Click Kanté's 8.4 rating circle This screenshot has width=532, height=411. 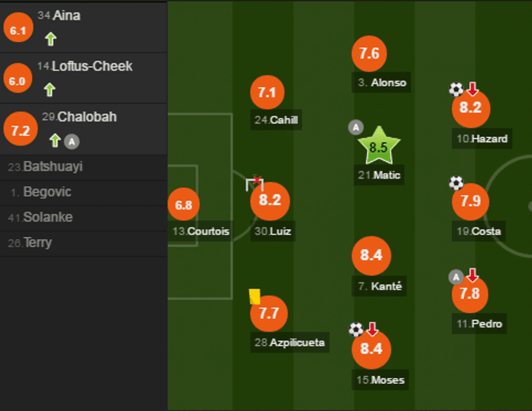point(371,256)
